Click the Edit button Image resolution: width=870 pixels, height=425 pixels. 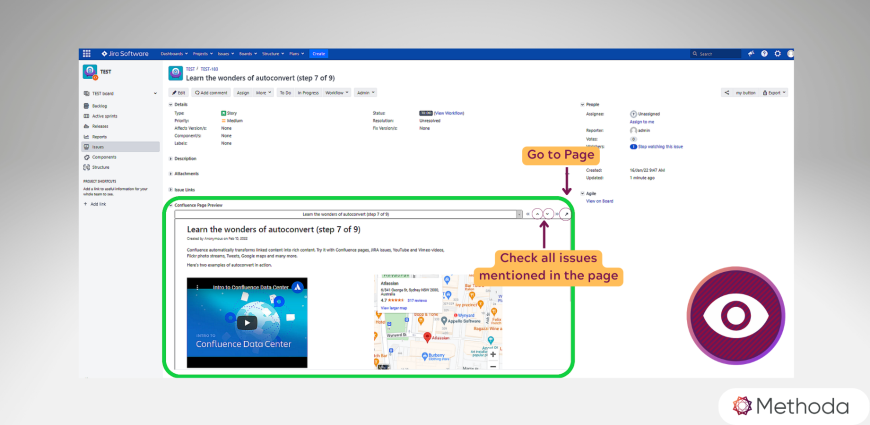pos(179,93)
